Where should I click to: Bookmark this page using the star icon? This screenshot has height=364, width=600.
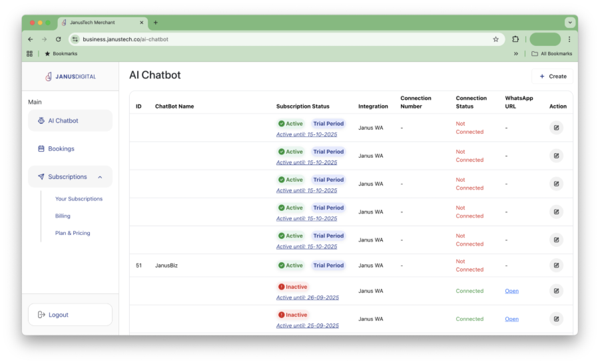[495, 39]
